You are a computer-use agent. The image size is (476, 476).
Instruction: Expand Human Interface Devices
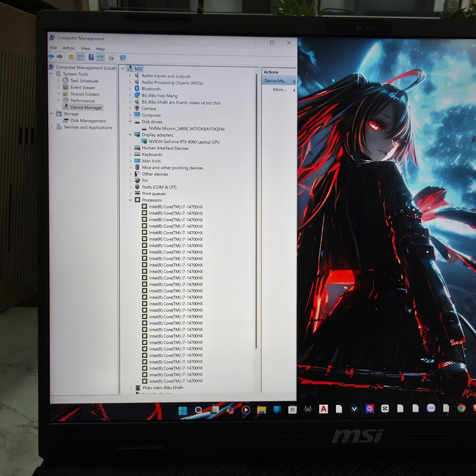[x=130, y=148]
